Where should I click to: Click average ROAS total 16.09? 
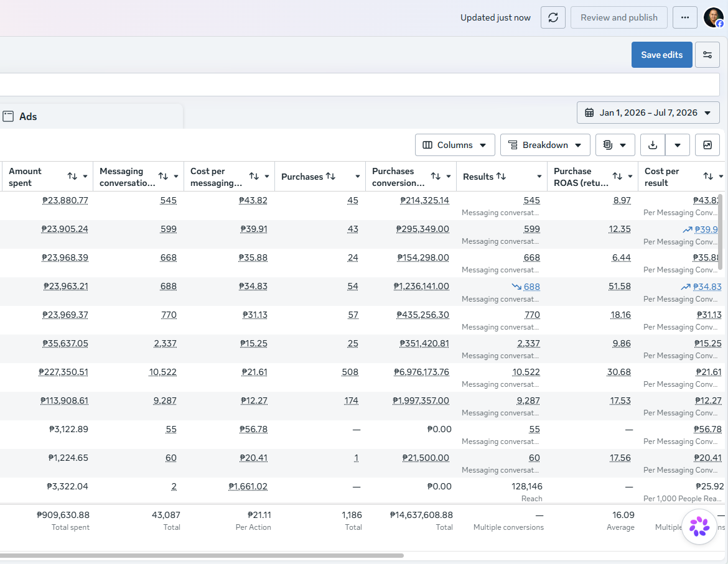pos(623,515)
